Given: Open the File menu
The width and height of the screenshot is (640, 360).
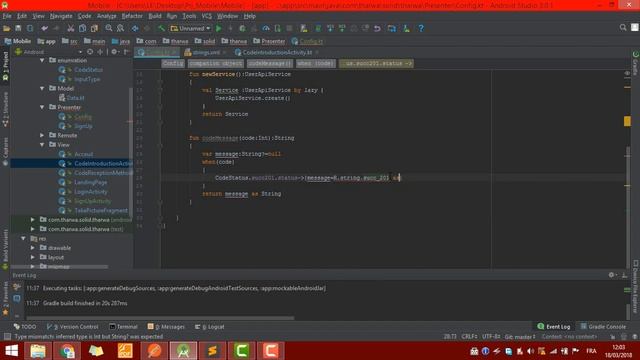Looking at the screenshot, I should tap(7, 16).
